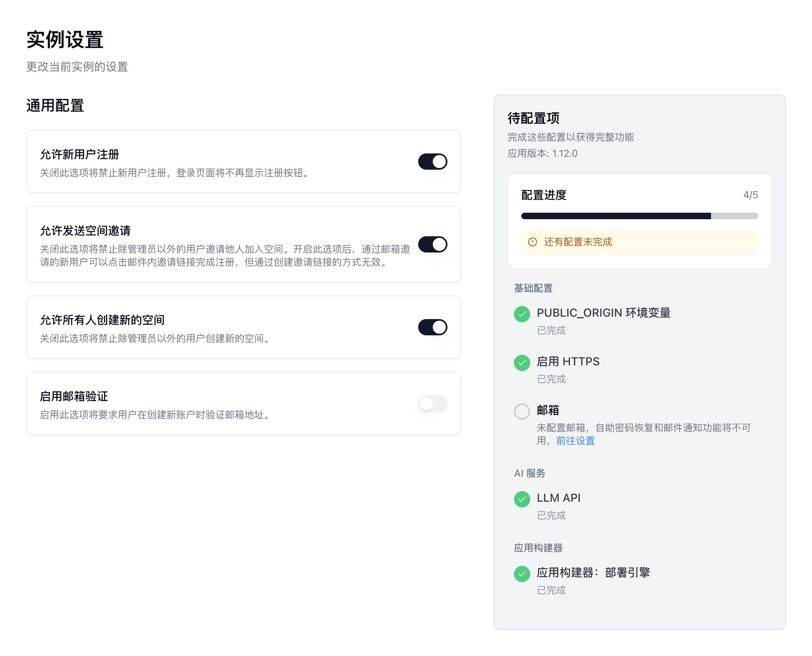Click the 应用构建器 group label
Viewport: 812px width, 656px height.
[538, 548]
